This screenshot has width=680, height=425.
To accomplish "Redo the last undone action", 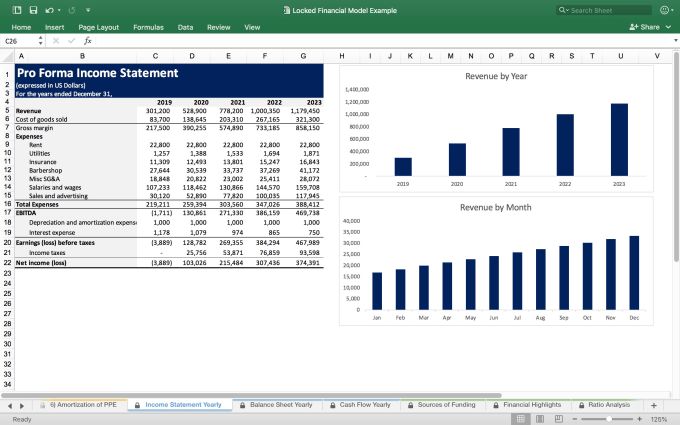I will point(72,10).
